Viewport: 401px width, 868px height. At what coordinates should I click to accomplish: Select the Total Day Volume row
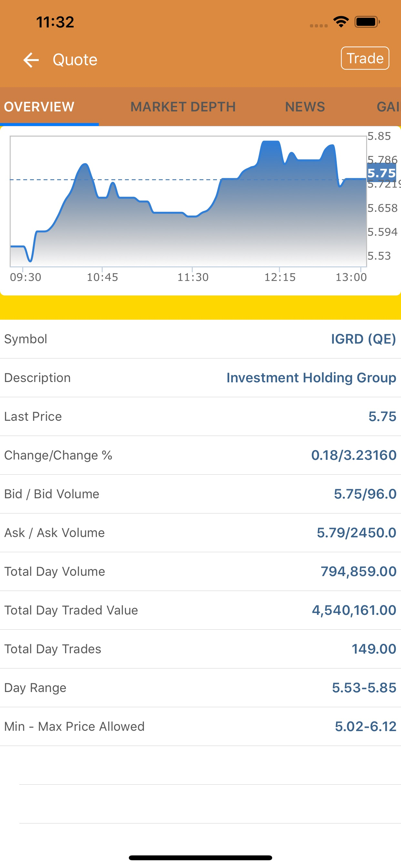[200, 572]
